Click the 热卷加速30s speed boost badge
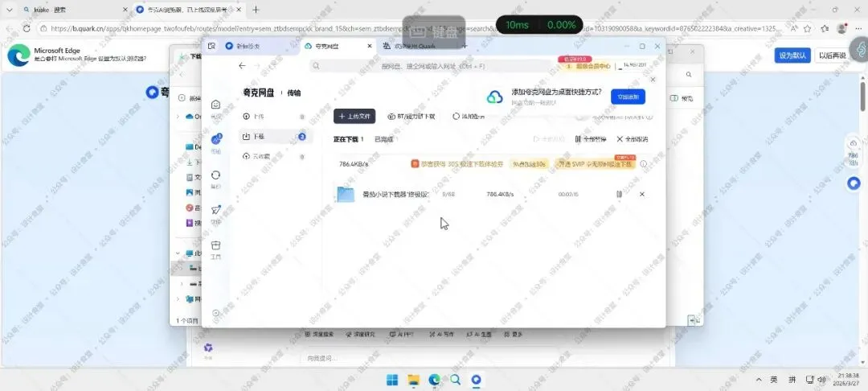Screen dimensions: 868x391 [529, 164]
